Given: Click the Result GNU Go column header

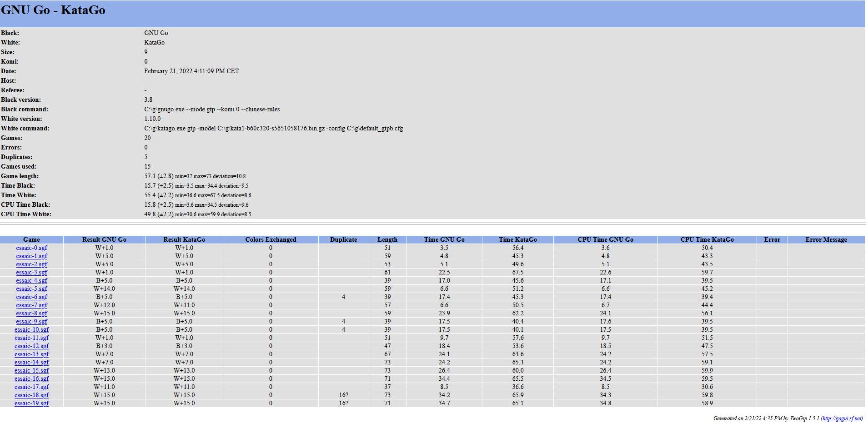Looking at the screenshot, I should [x=104, y=239].
